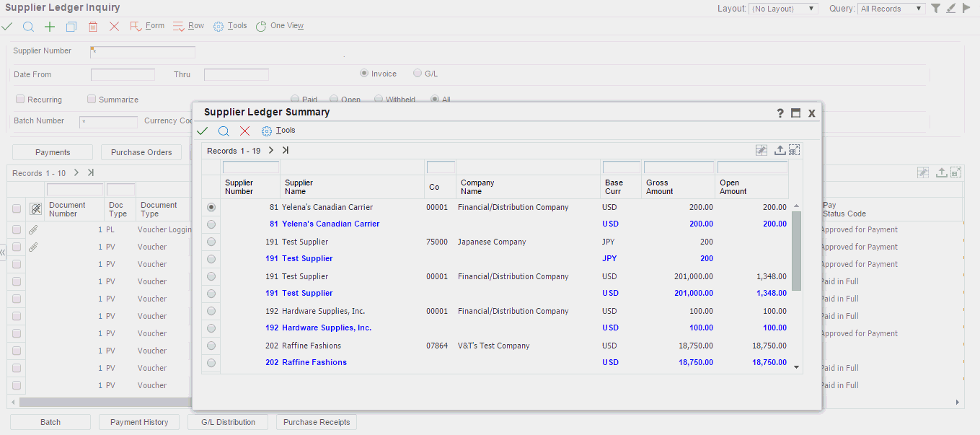Select the G/L radio button

click(x=418, y=74)
